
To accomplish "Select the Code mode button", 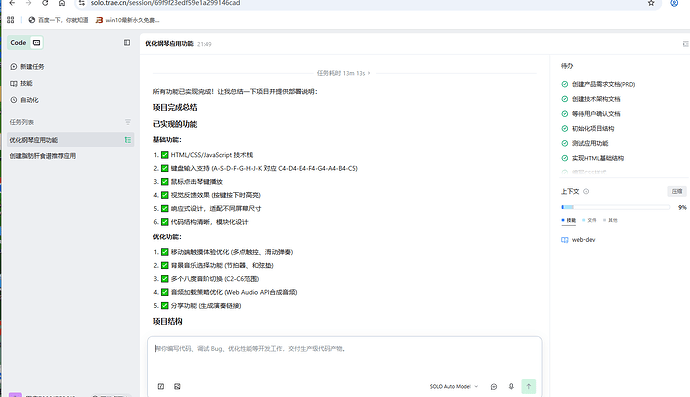I will (x=18, y=43).
